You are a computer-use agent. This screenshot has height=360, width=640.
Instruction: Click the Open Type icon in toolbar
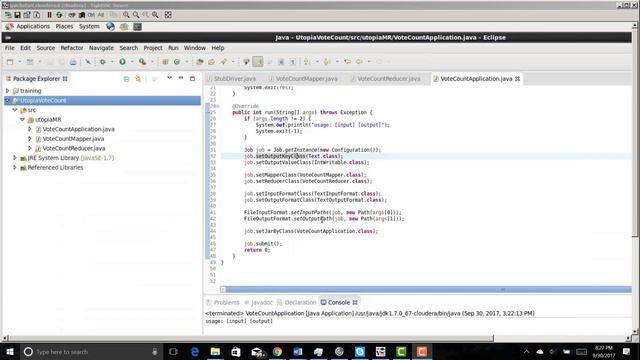tap(200, 62)
